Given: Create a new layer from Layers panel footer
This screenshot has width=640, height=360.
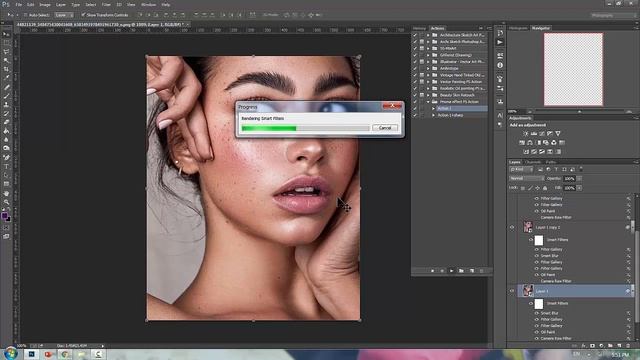Looking at the screenshot, I should (x=619, y=346).
